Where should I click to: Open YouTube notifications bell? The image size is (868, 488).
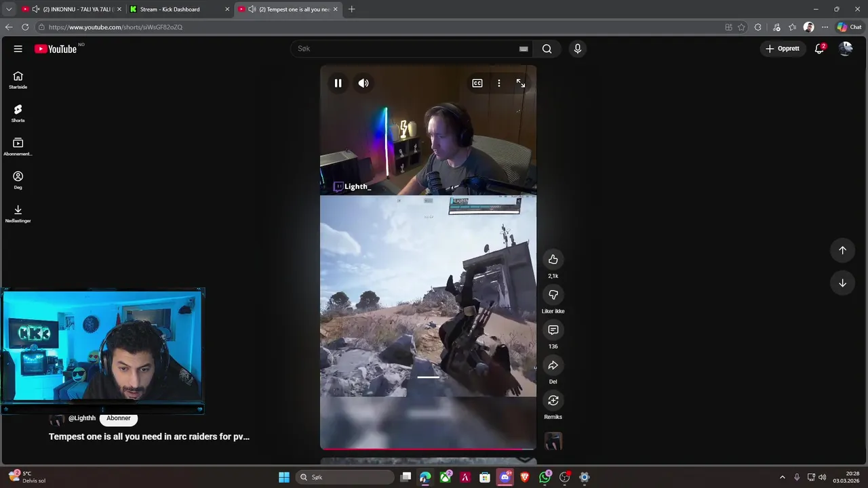click(x=819, y=49)
